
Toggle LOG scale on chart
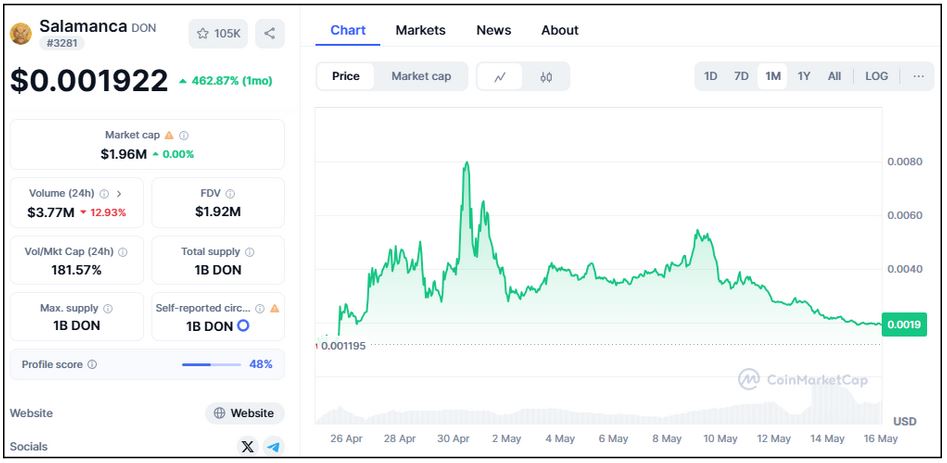(876, 76)
